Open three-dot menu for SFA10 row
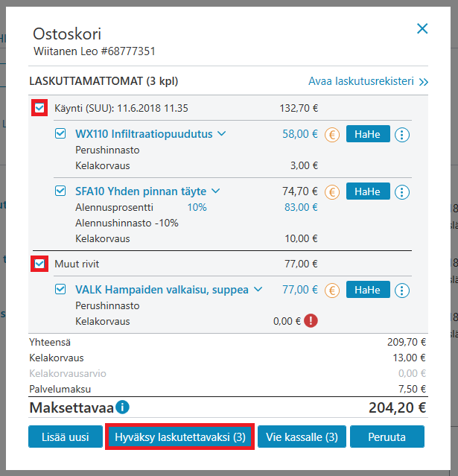 point(402,192)
